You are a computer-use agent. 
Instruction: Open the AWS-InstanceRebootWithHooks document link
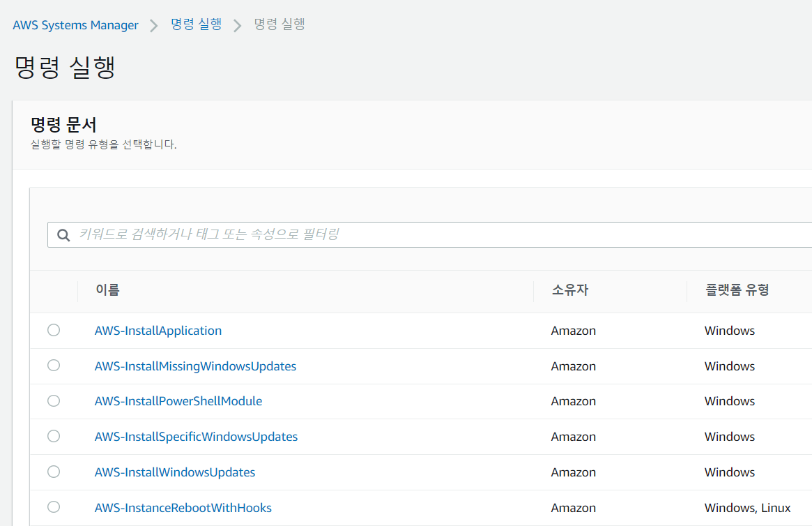coord(183,507)
